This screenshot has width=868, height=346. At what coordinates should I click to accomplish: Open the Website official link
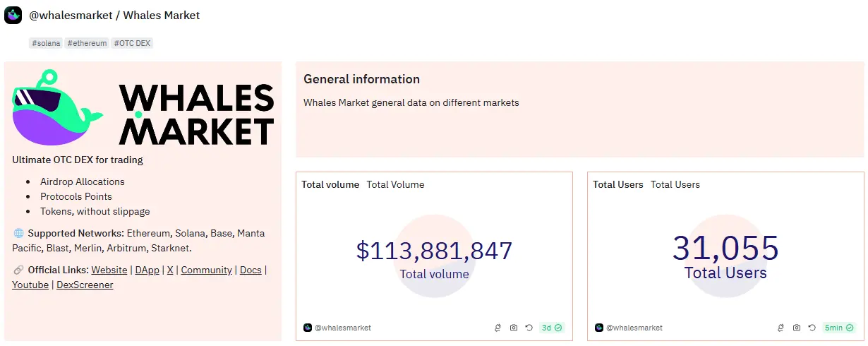pyautogui.click(x=109, y=270)
